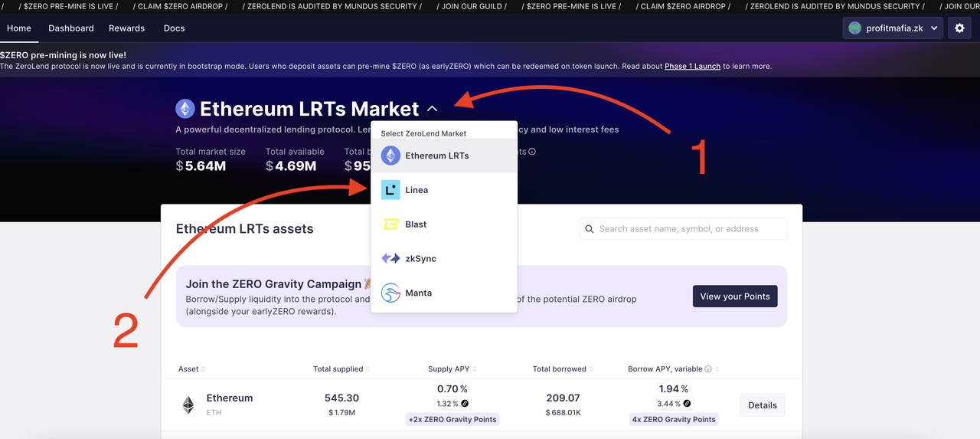Click the search magnifier icon
The image size is (980, 439).
click(x=590, y=229)
